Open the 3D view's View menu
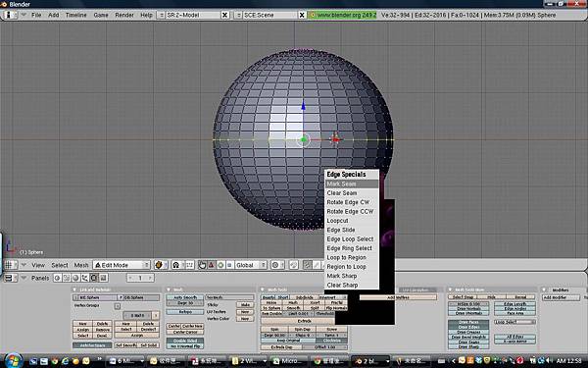 click(x=38, y=265)
